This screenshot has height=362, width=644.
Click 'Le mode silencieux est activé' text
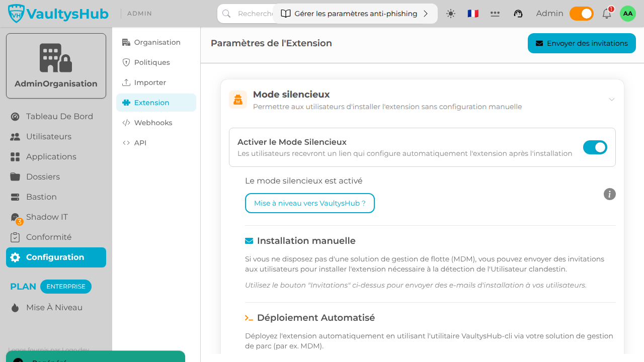pyautogui.click(x=303, y=180)
